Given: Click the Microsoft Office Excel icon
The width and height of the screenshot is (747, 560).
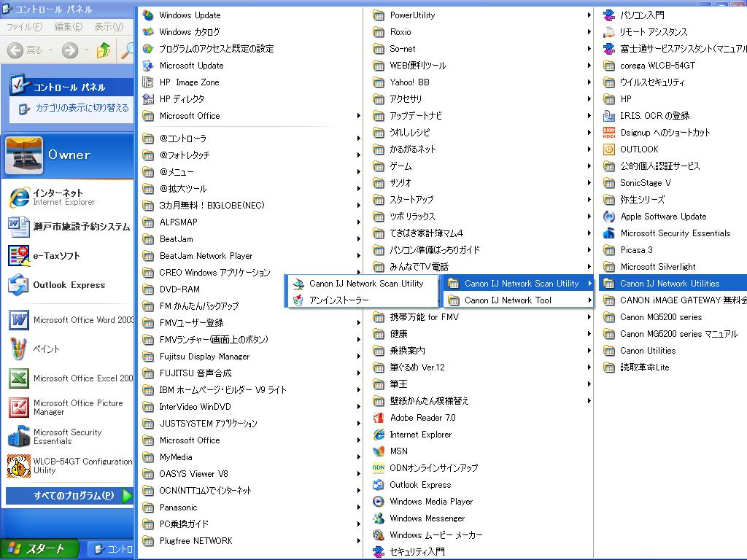Looking at the screenshot, I should point(19,378).
